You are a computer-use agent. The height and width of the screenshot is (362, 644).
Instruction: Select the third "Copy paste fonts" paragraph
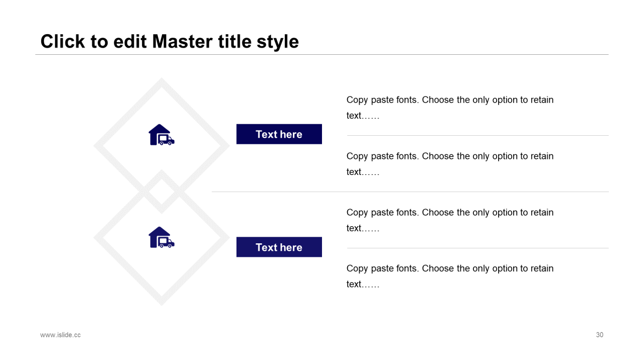point(450,220)
